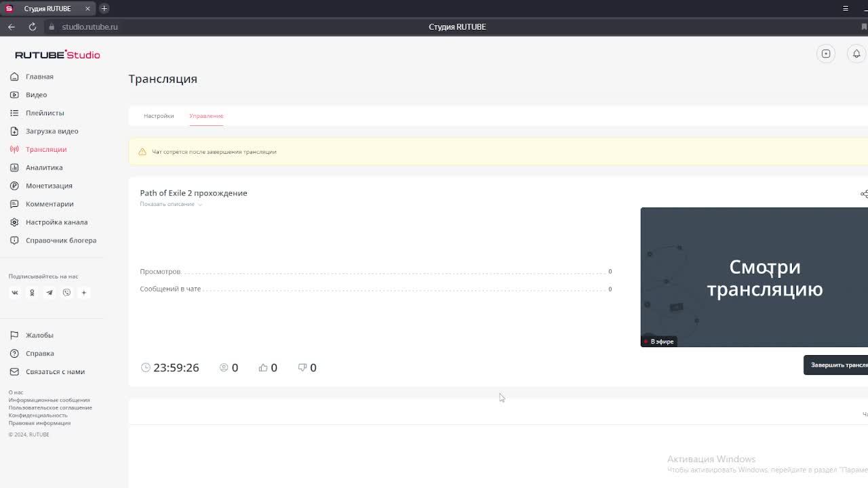Open the Odnoklassniki social icon

tap(32, 293)
